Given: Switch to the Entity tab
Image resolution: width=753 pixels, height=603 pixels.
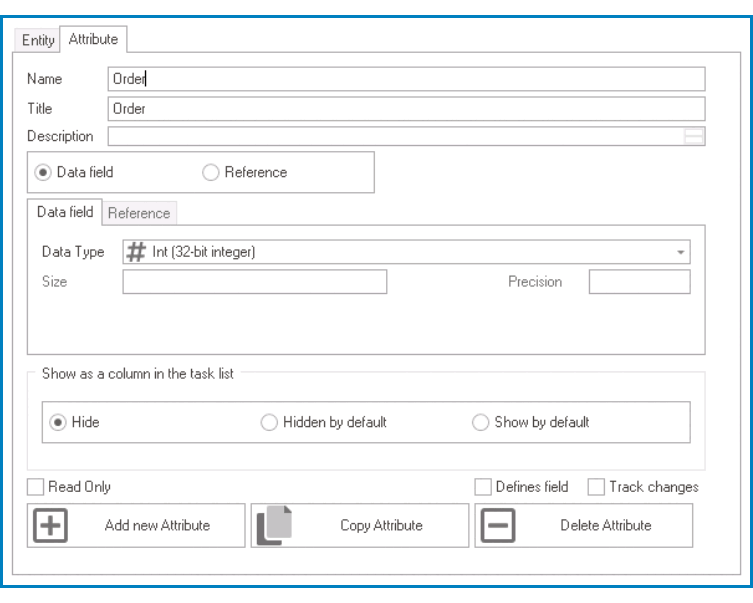Looking at the screenshot, I should click(38, 40).
